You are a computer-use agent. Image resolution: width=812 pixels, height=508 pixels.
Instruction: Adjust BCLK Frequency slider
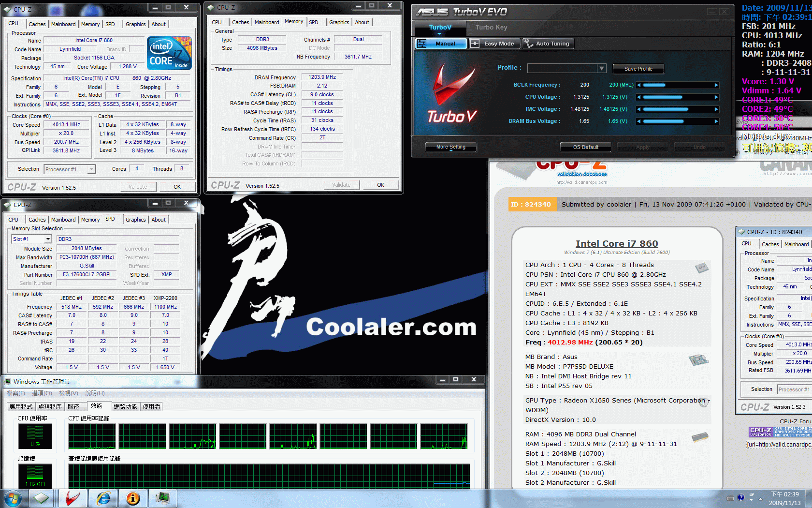[678, 85]
